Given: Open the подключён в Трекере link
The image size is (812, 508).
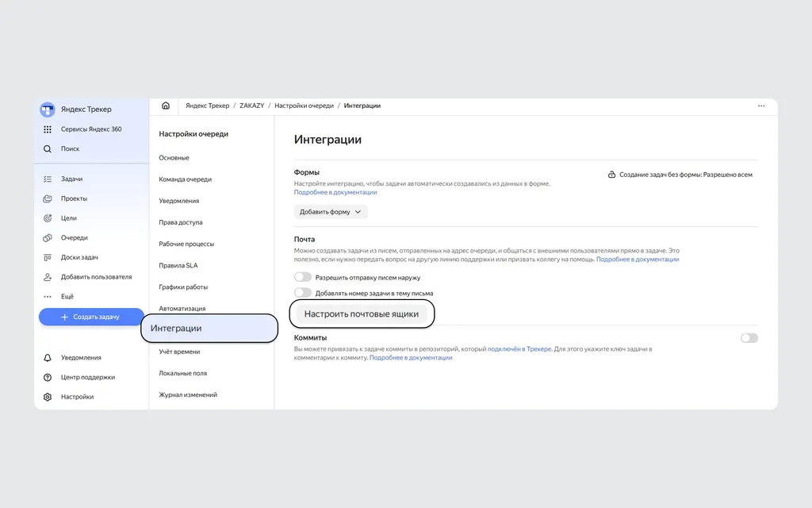Looking at the screenshot, I should tap(519, 349).
